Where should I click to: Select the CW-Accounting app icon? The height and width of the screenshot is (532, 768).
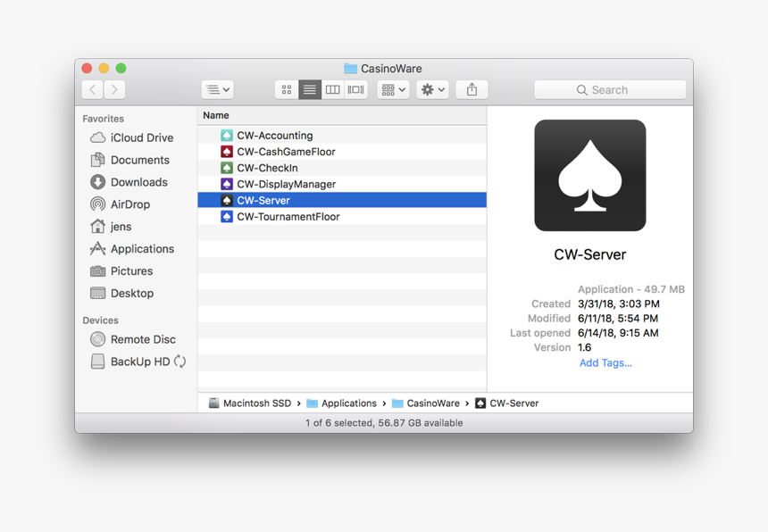click(226, 136)
